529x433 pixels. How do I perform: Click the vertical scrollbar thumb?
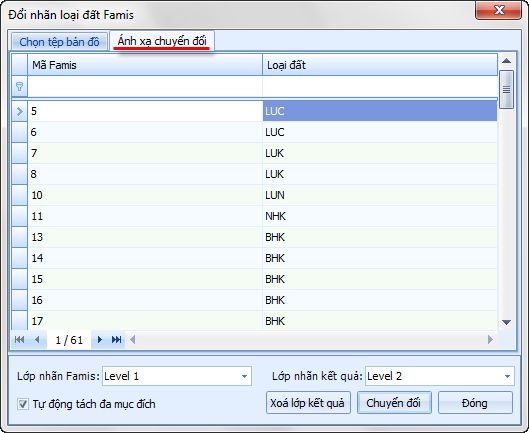pyautogui.click(x=506, y=89)
